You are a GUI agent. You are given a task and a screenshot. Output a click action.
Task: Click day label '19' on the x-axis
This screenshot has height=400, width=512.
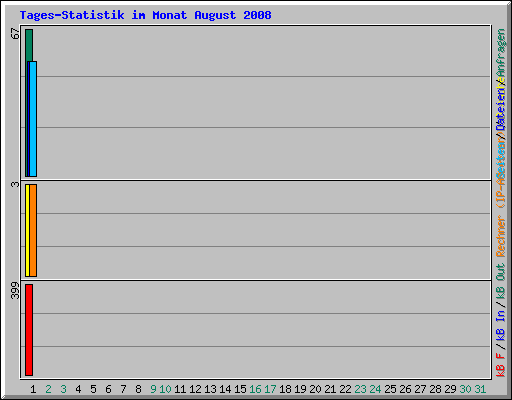point(300,389)
